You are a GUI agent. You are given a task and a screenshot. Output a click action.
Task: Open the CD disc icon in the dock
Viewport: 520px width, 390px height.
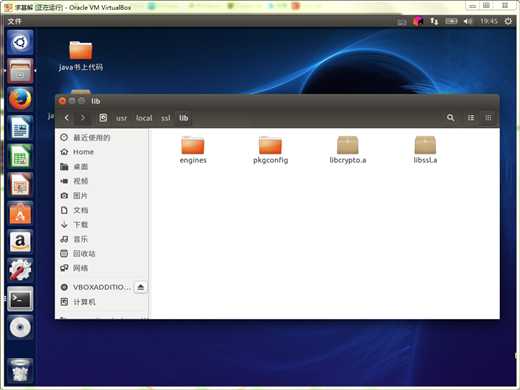pyautogui.click(x=20, y=327)
